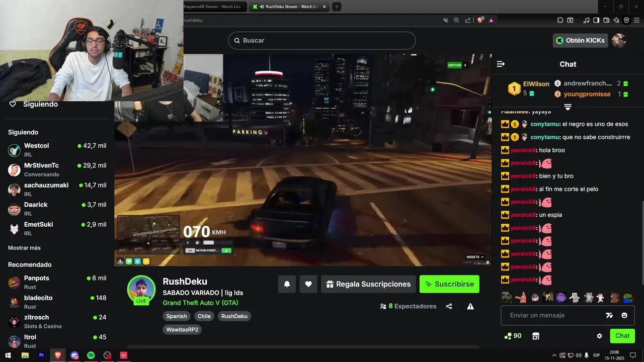This screenshot has width=644, height=362.
Task: Open a new browser tab
Action: point(337,7)
